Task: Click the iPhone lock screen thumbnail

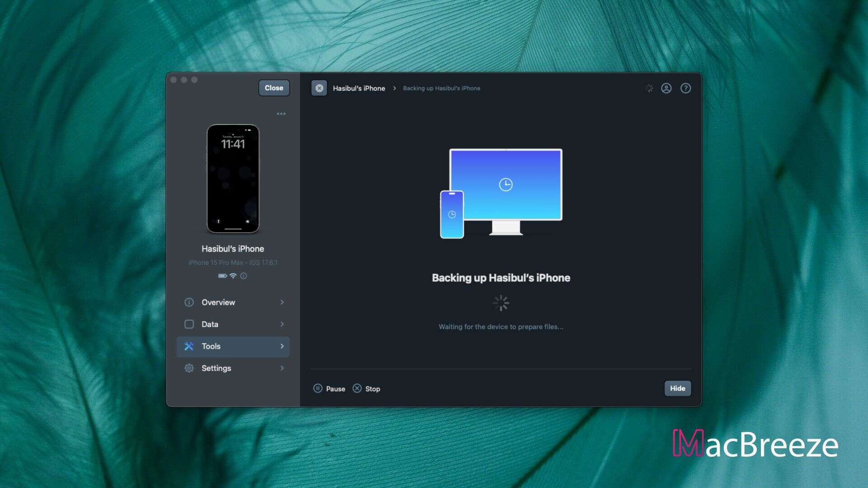Action: click(x=233, y=179)
